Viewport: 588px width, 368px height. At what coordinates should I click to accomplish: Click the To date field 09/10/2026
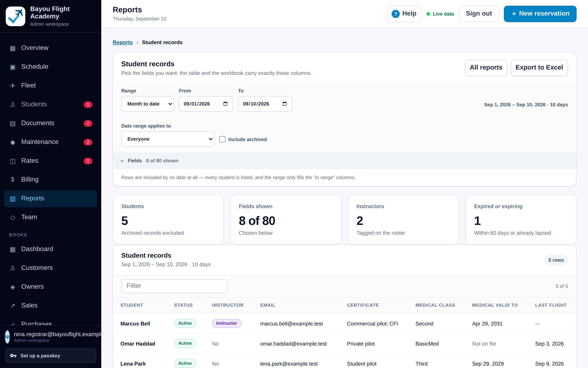(x=265, y=104)
